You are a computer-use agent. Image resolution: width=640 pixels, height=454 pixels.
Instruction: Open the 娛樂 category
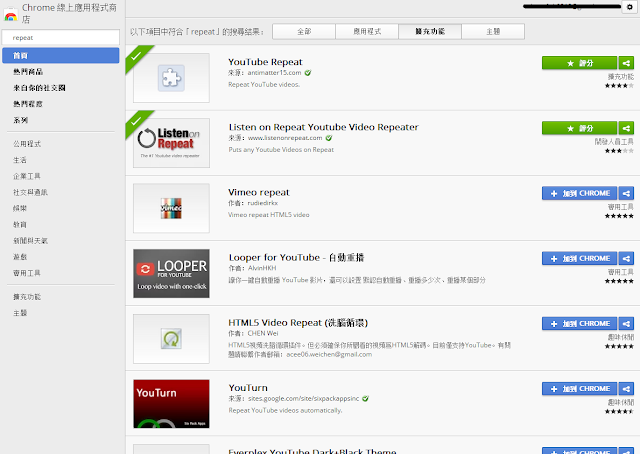point(20,208)
